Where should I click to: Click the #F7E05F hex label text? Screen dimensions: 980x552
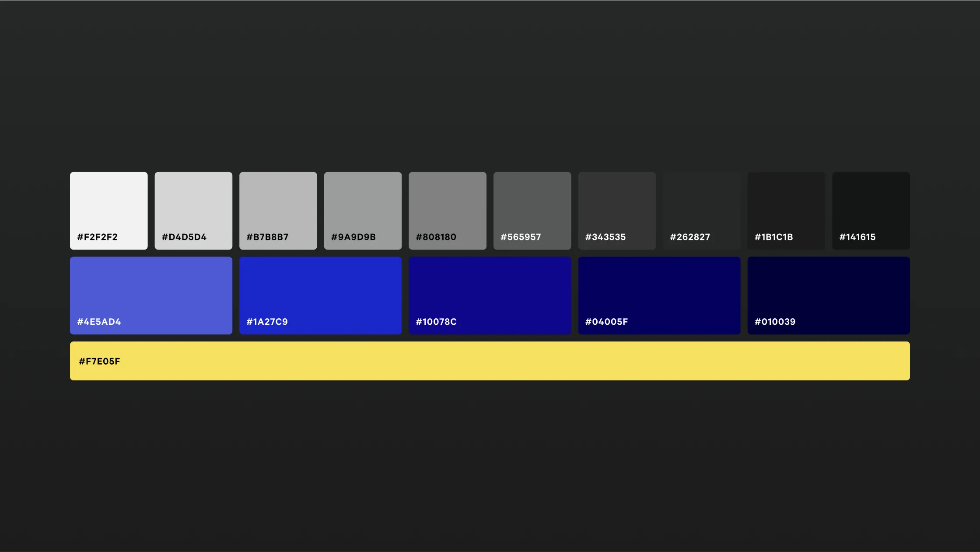pos(99,361)
